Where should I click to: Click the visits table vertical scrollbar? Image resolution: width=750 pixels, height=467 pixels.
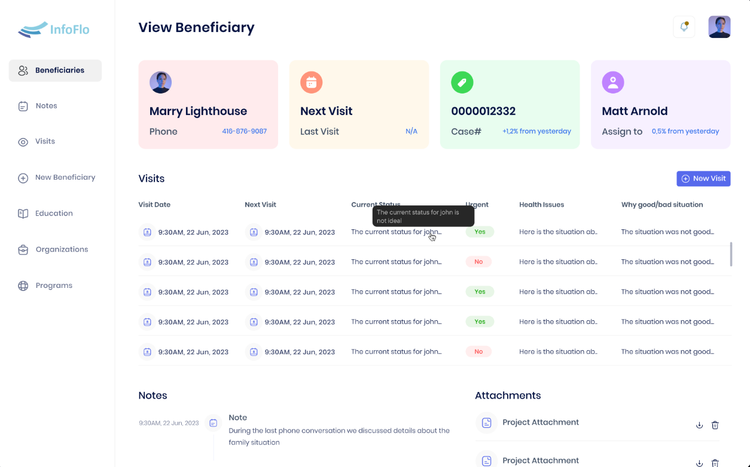(731, 254)
